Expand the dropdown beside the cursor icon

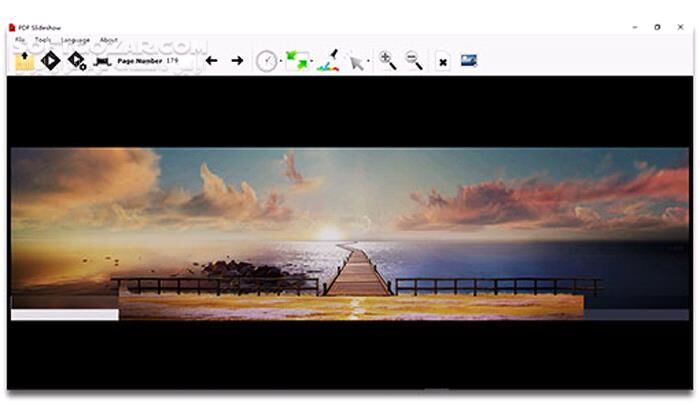tap(368, 61)
